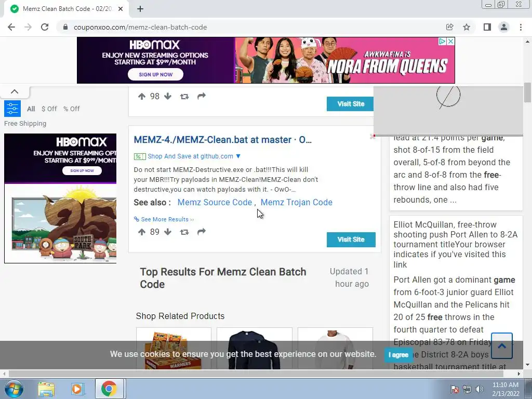
Task: Close the MEMZ-Clean result card
Action: (372, 137)
